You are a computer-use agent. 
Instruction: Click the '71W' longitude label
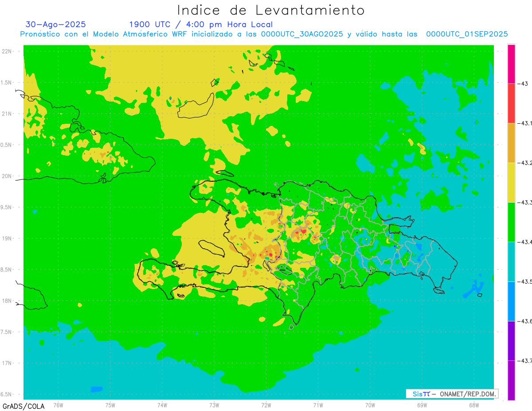(x=318, y=405)
